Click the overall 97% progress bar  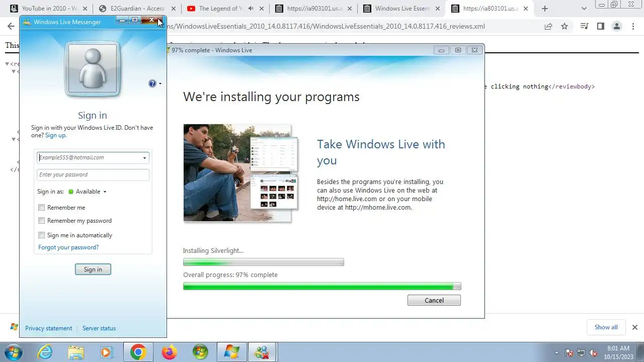coord(322,286)
